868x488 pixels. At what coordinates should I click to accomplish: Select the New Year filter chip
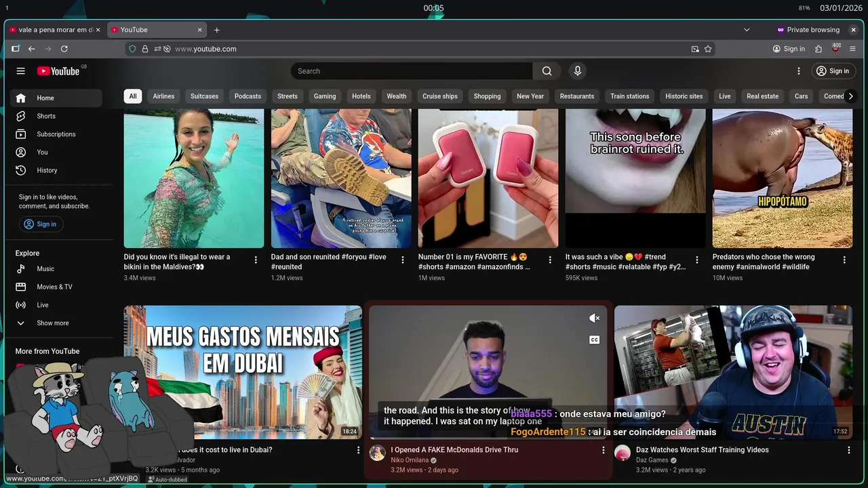[530, 96]
